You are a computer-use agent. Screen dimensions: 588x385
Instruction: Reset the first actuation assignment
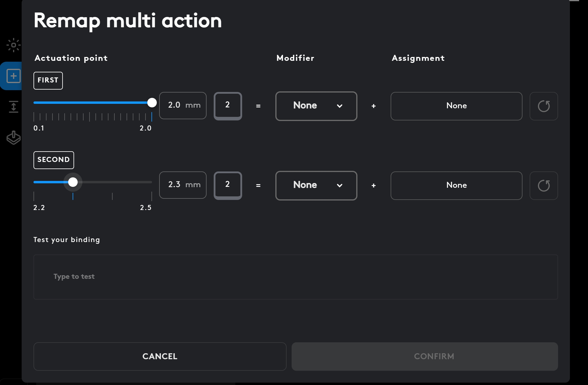(544, 106)
